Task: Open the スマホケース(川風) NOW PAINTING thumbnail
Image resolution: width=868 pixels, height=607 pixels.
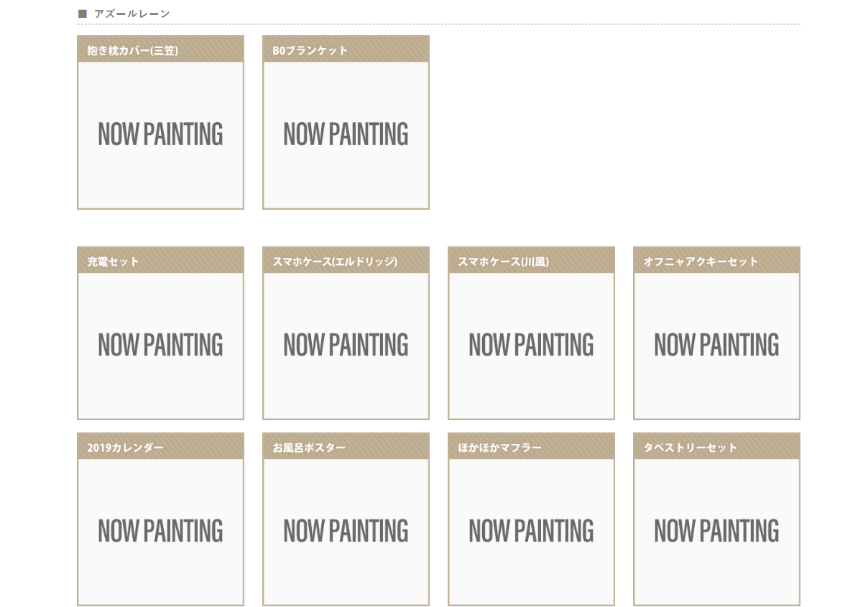Action: (531, 345)
